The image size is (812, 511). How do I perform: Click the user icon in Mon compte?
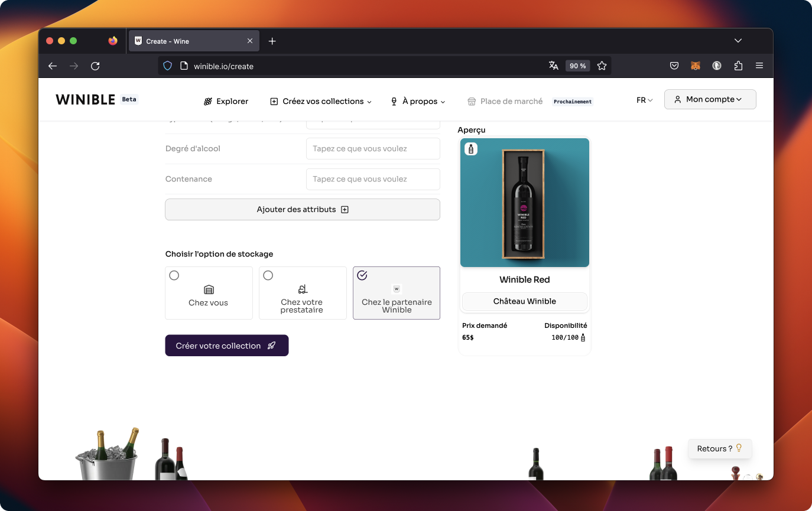point(678,99)
